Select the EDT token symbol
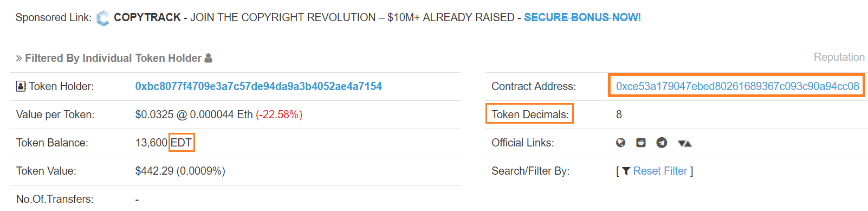This screenshot has height=211, width=868. click(181, 143)
